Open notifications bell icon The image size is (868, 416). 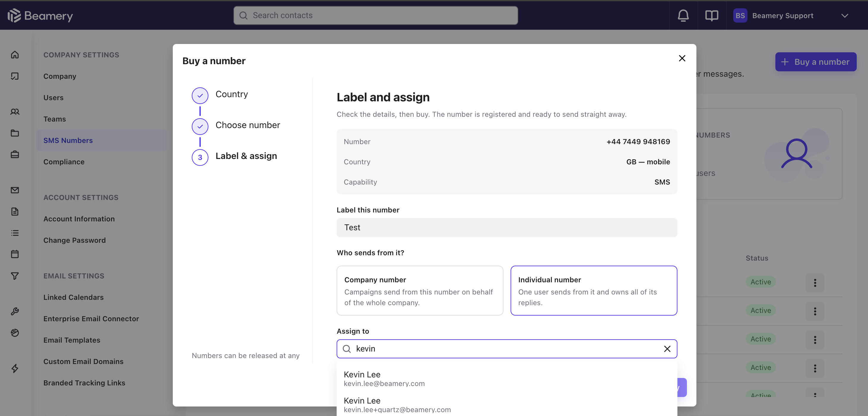pos(683,15)
